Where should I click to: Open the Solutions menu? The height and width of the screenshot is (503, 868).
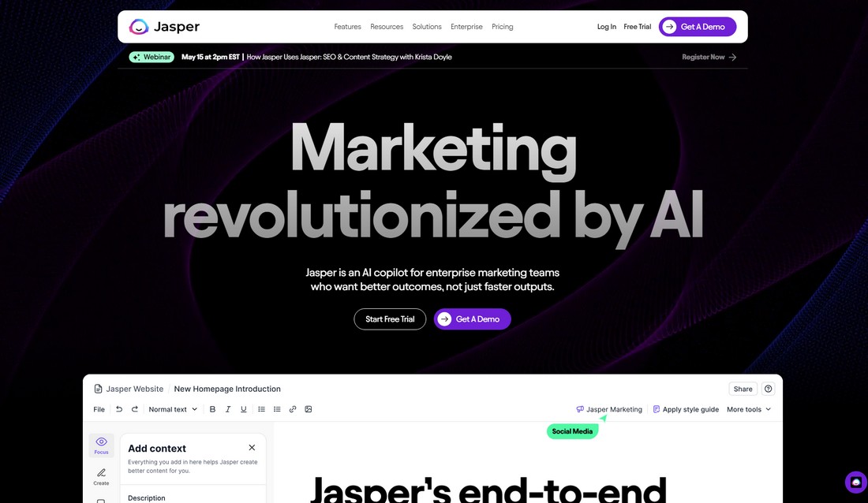coord(427,27)
